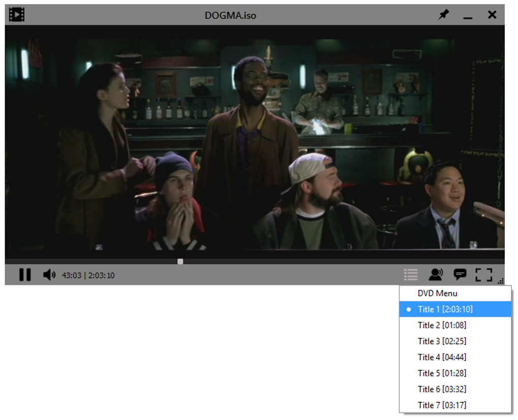This screenshot has width=518, height=420.
Task: Click the 43:03 | 2:03:10 time display
Action: click(88, 275)
